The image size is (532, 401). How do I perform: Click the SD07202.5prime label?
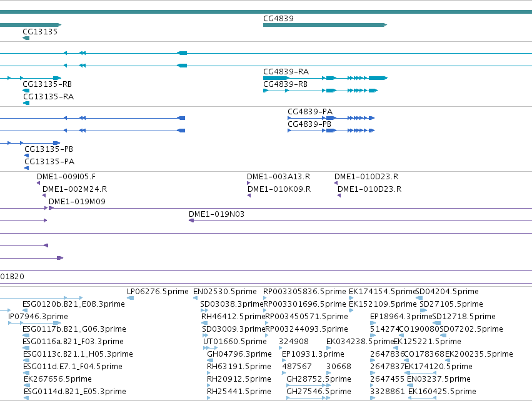pos(471,329)
